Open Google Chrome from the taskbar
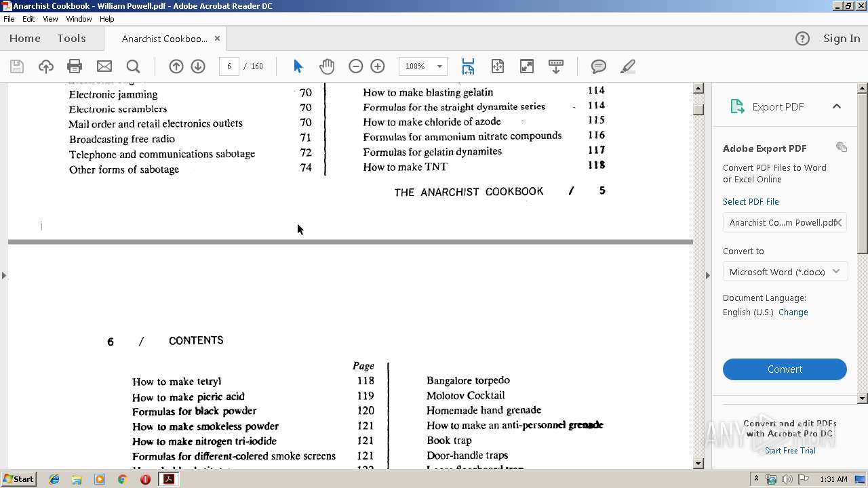868x488 pixels. (x=122, y=479)
